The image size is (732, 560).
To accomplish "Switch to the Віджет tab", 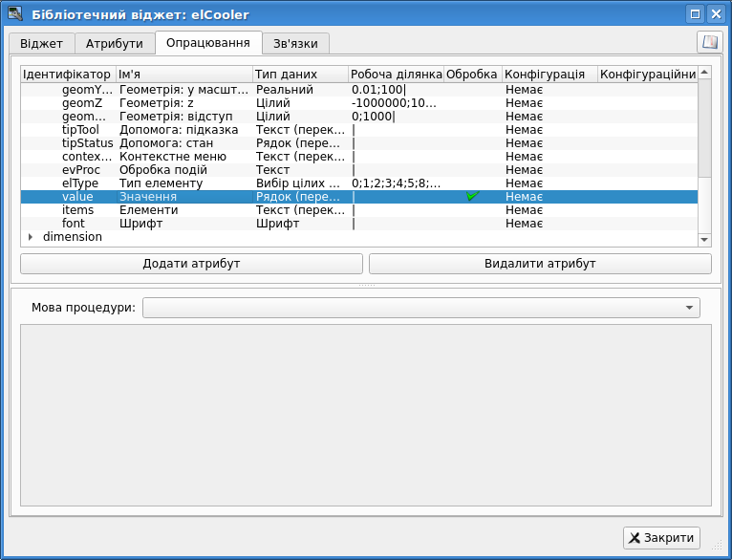I will click(41, 44).
